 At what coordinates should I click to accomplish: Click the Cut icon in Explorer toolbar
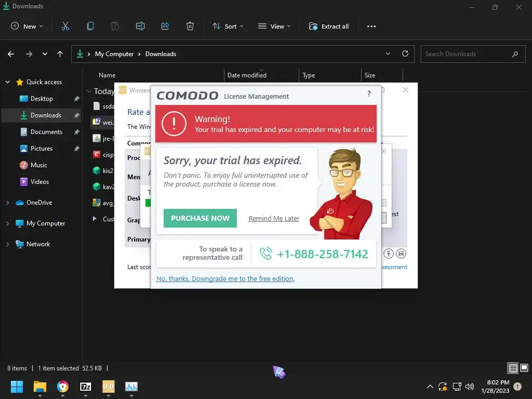click(65, 26)
